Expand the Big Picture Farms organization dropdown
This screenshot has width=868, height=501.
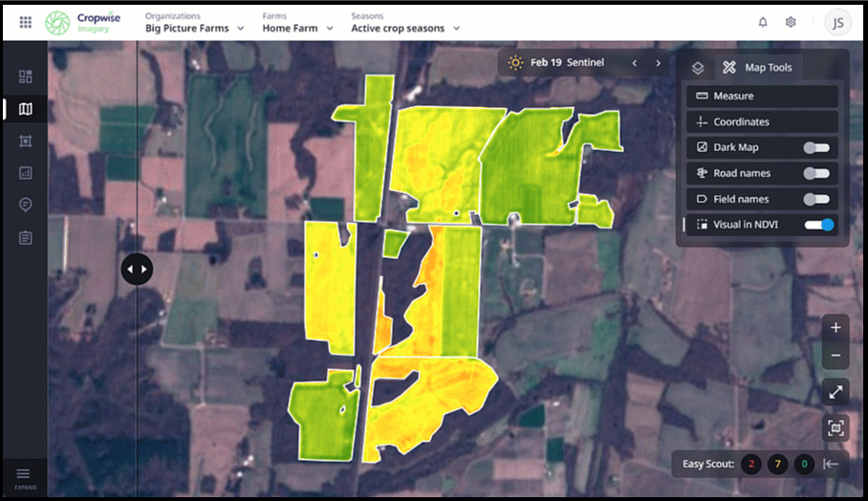tap(194, 29)
